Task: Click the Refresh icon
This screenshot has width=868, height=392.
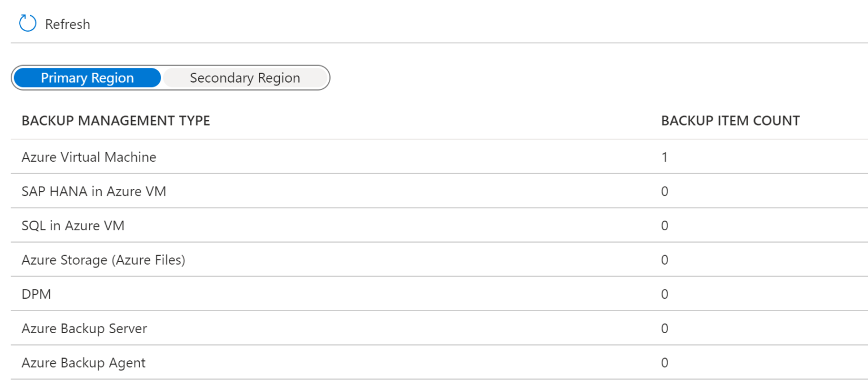Action: click(x=27, y=23)
